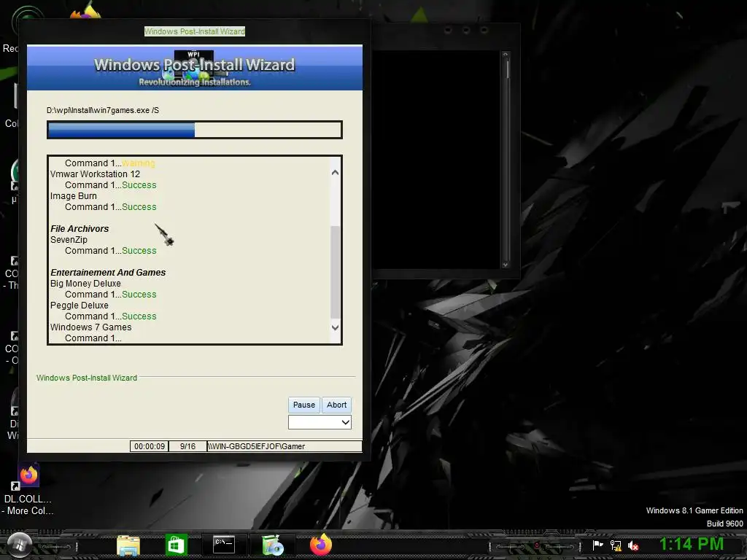Open the installer disc taskbar icon
This screenshot has height=560, width=747.
coord(273,545)
